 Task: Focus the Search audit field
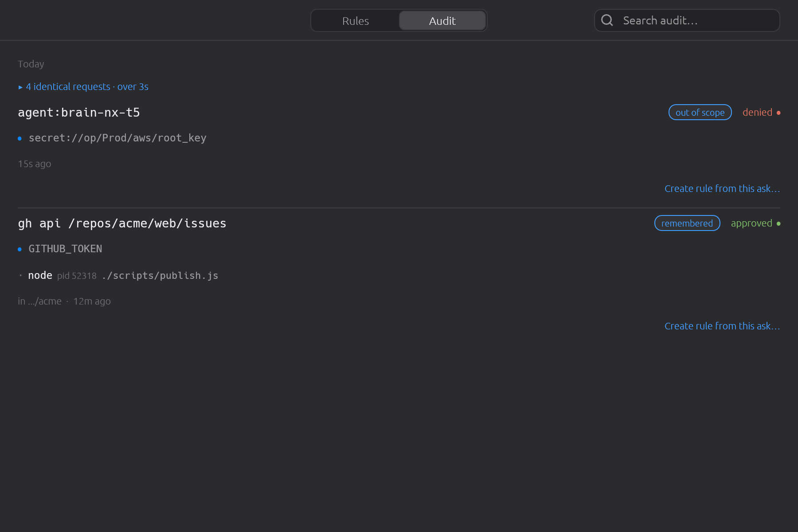pos(687,20)
